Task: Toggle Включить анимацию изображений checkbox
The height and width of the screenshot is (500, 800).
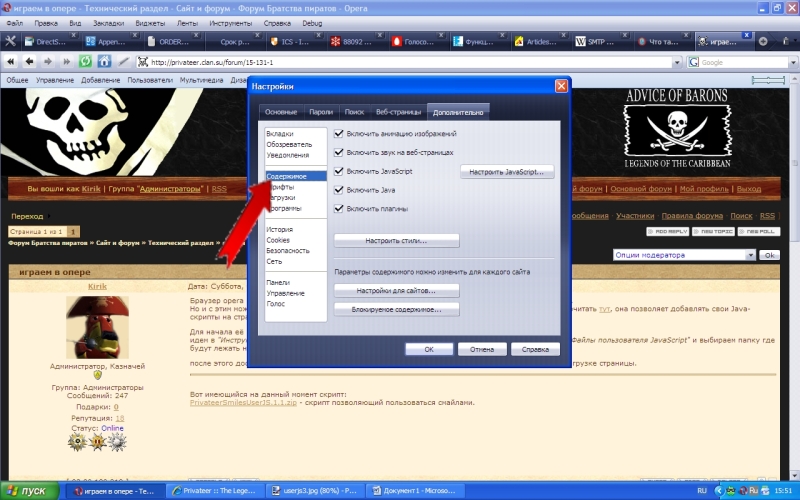Action: tap(338, 134)
